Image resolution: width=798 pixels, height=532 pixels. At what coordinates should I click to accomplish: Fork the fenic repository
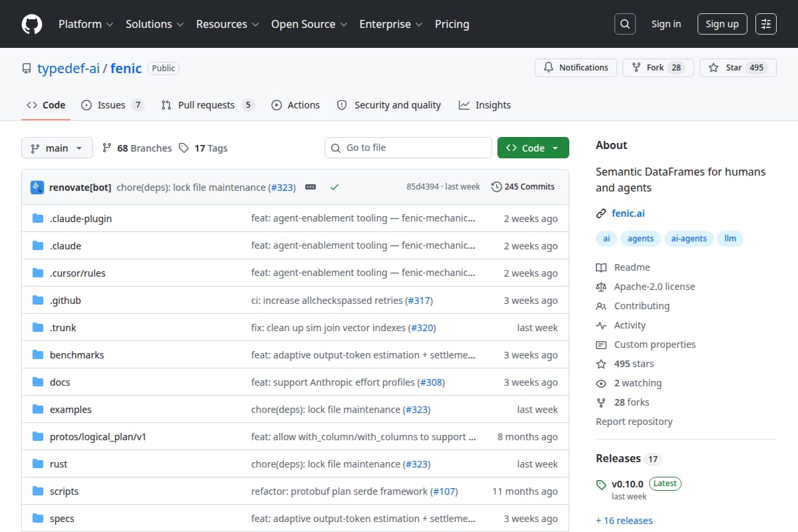pos(658,68)
